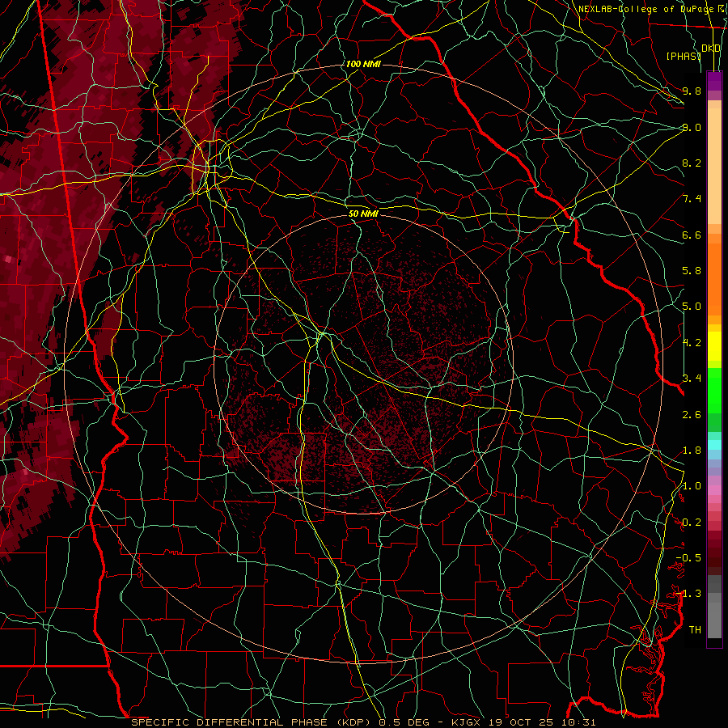Select the 1.8 legend value
728x728 pixels.
(x=692, y=451)
